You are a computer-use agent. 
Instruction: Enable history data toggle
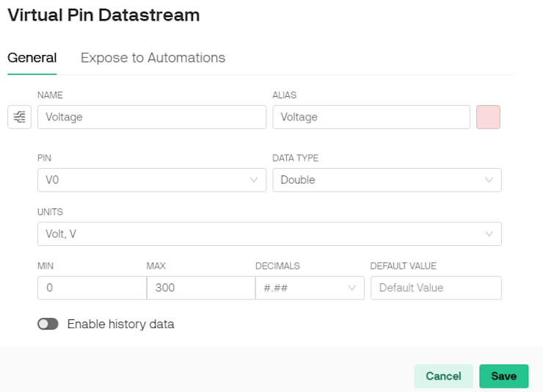pos(48,324)
